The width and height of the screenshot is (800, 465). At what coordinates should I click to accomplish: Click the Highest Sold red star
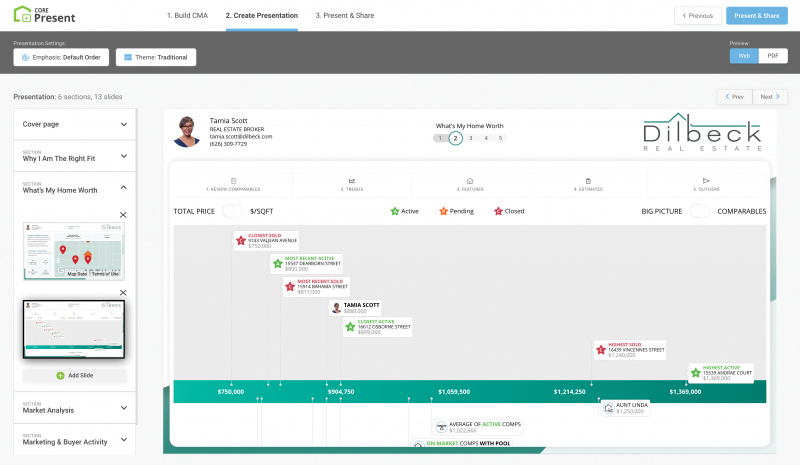pyautogui.click(x=601, y=350)
